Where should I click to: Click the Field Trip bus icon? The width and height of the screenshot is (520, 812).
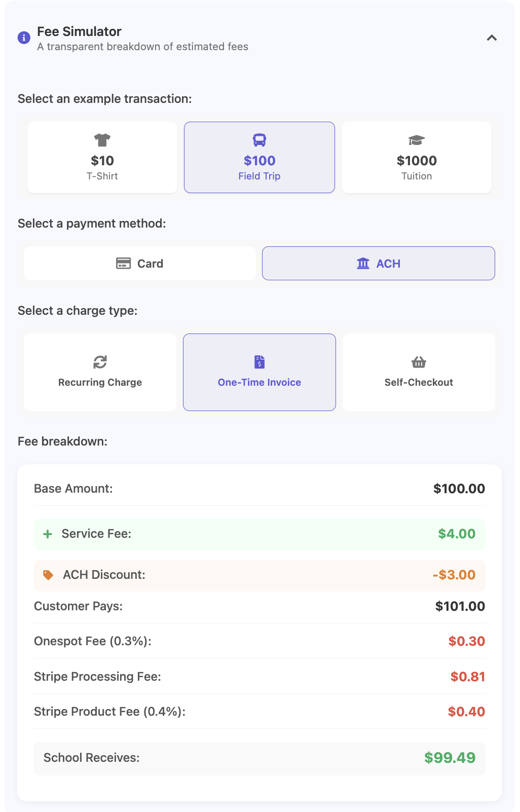(259, 140)
